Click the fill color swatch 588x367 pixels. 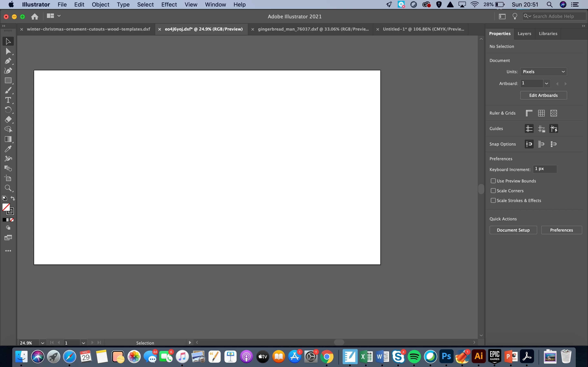(6, 207)
